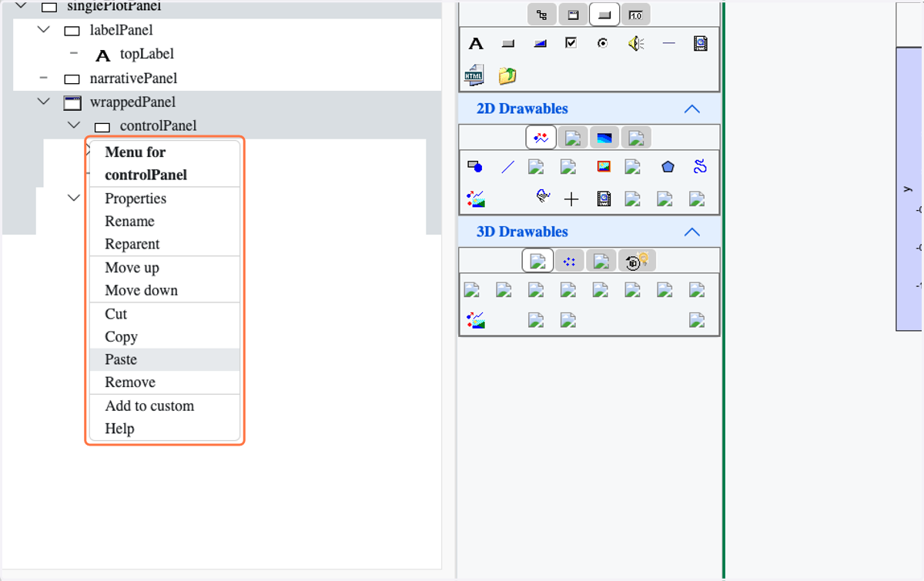Image resolution: width=924 pixels, height=581 pixels.
Task: Click the topLabel letter A icon in tree
Action: click(103, 55)
